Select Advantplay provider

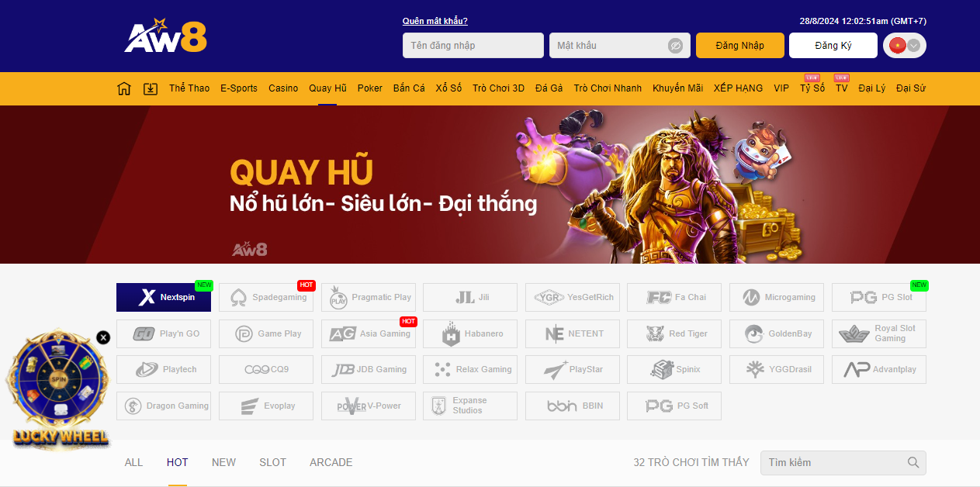coord(879,369)
